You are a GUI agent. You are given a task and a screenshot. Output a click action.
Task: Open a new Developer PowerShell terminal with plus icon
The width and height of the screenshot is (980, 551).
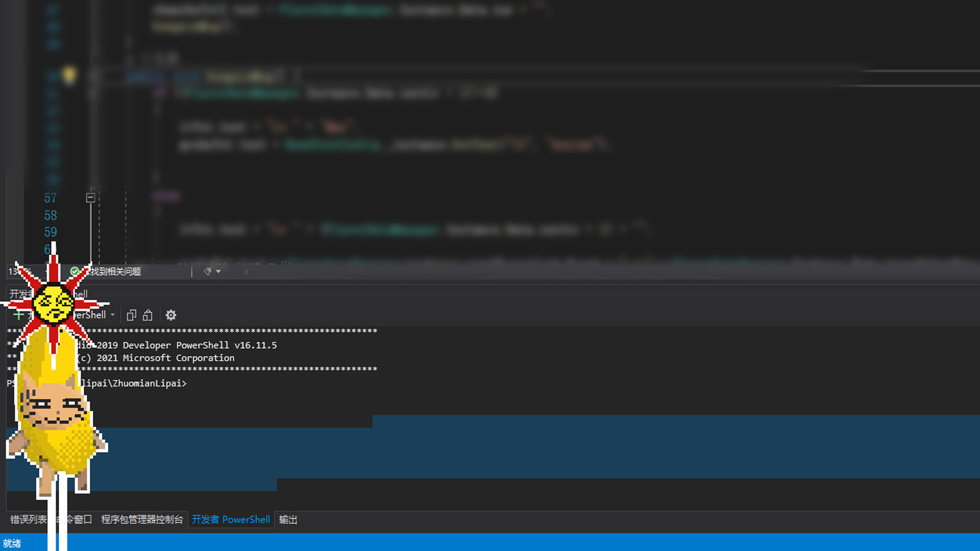click(18, 315)
